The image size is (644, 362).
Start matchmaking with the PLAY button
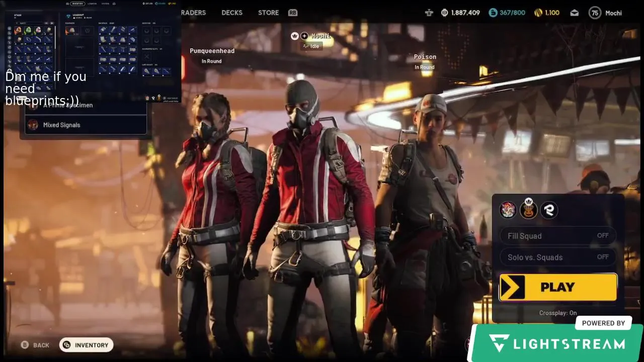click(x=558, y=287)
